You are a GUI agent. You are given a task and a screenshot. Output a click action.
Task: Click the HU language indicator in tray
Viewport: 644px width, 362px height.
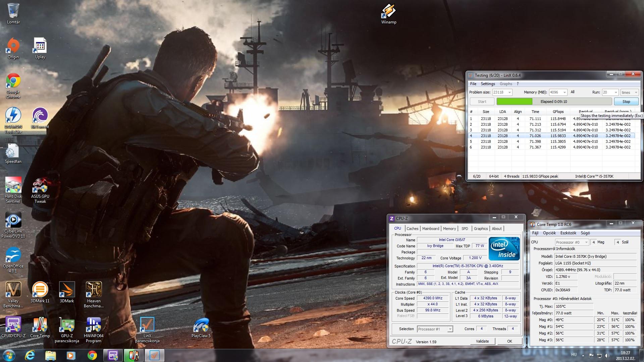point(574,355)
